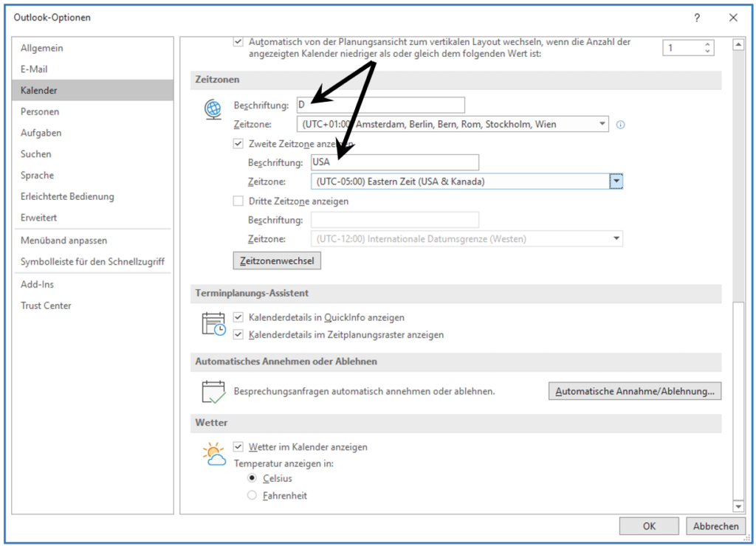Click the Zeitzonenwechsel button

click(x=277, y=260)
